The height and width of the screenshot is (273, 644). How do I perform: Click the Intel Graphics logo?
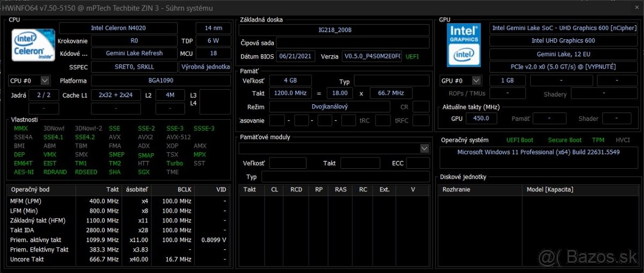click(x=464, y=44)
